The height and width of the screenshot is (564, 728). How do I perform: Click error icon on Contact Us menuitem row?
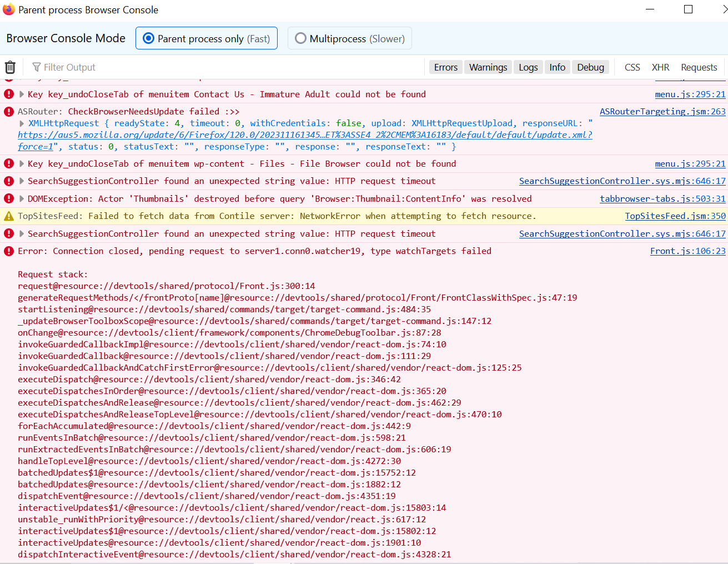coord(9,94)
